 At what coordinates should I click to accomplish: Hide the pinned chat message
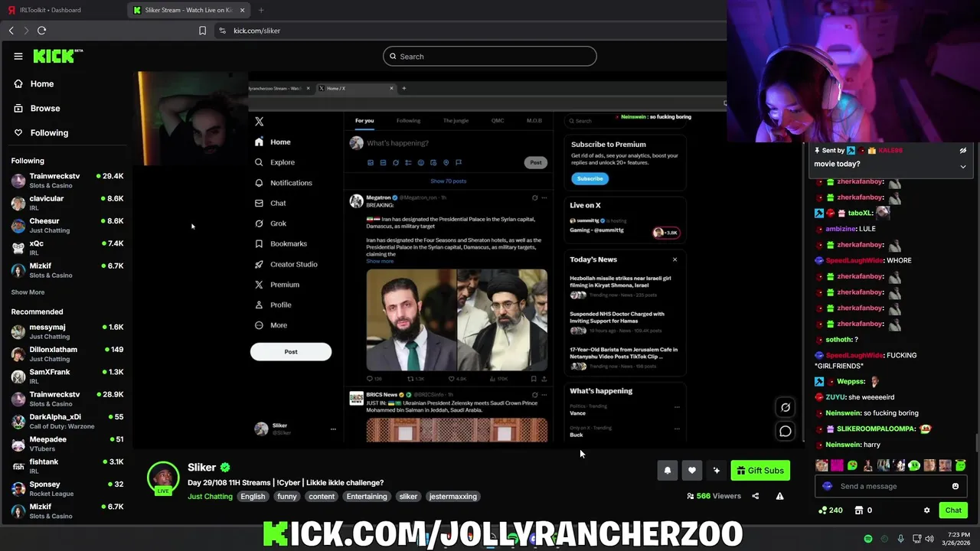[x=963, y=151]
